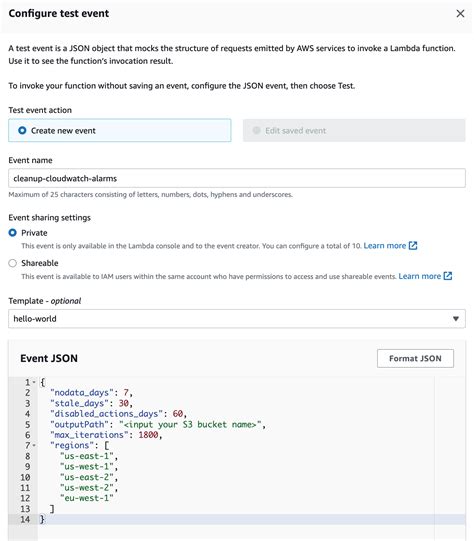Click the Template dropdown arrow
474x541 pixels.
[456, 318]
